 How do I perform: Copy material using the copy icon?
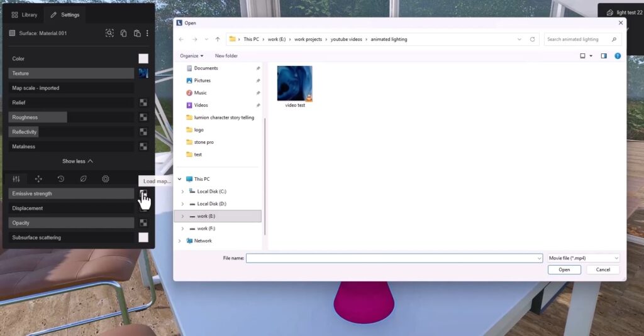tap(123, 33)
